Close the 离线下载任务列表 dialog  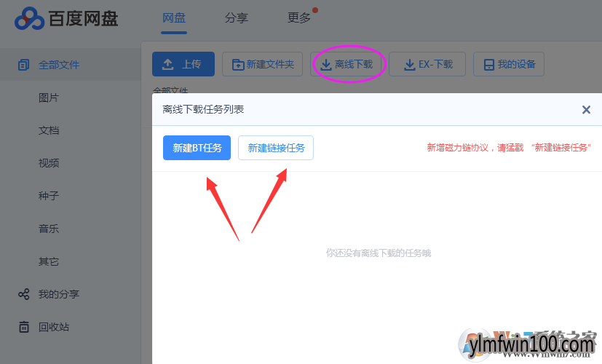[586, 110]
